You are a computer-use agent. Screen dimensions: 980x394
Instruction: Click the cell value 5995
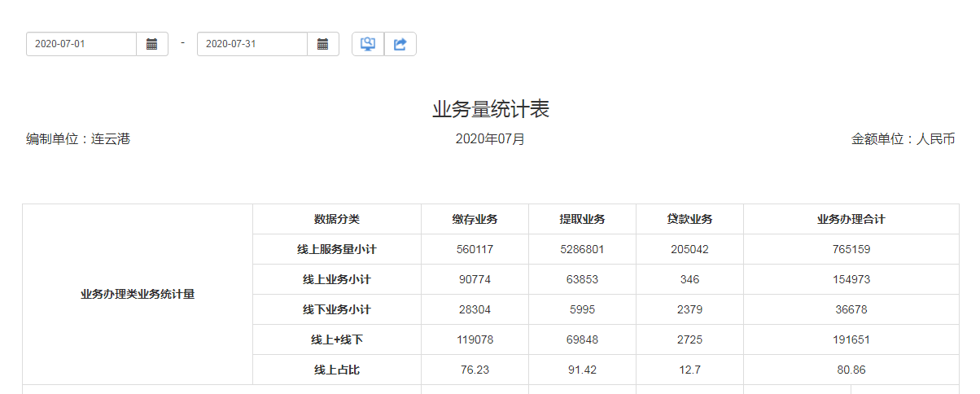tap(582, 309)
